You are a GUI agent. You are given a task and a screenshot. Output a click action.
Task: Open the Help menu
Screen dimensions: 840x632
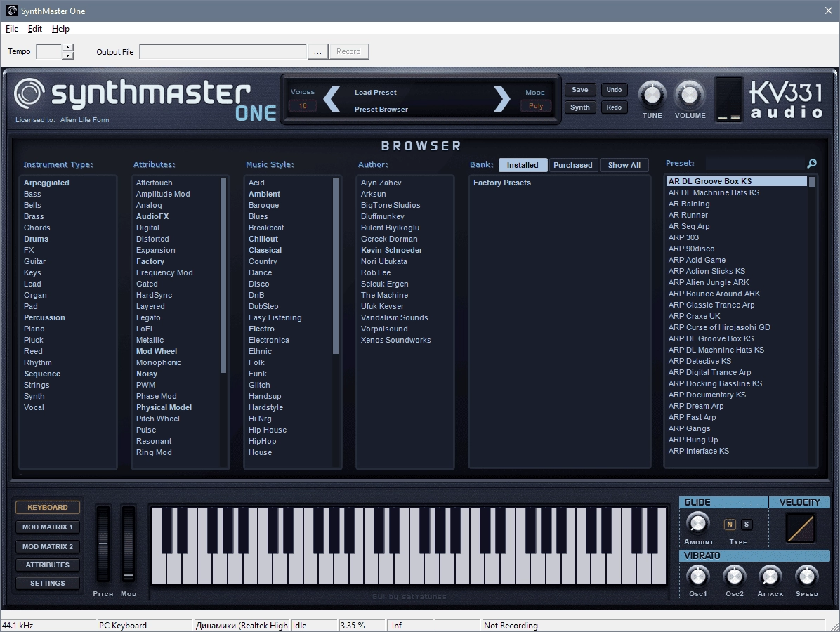pyautogui.click(x=60, y=28)
